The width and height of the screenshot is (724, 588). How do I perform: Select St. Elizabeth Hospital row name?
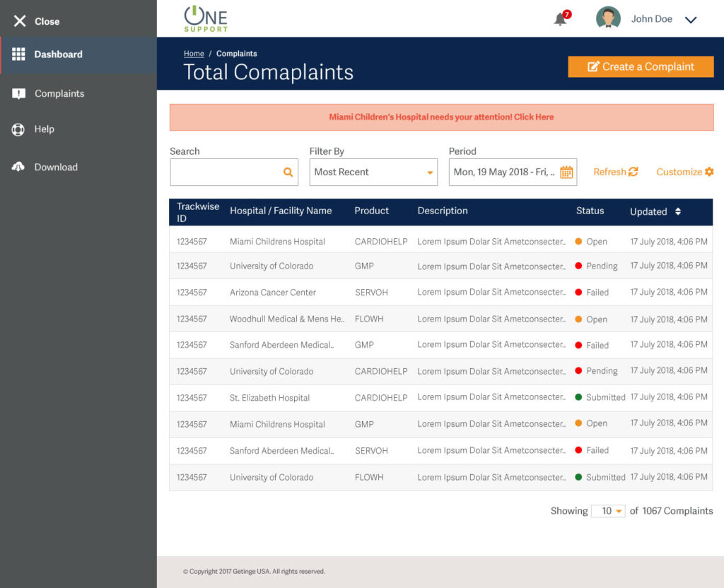coord(269,398)
